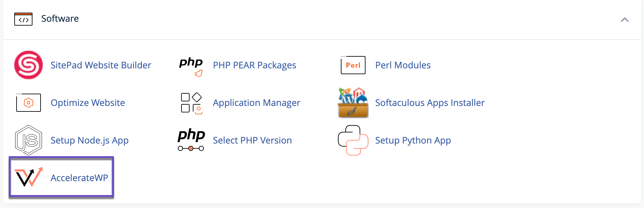
Task: Click the AccelerateWP logo icon
Action: [x=29, y=177]
